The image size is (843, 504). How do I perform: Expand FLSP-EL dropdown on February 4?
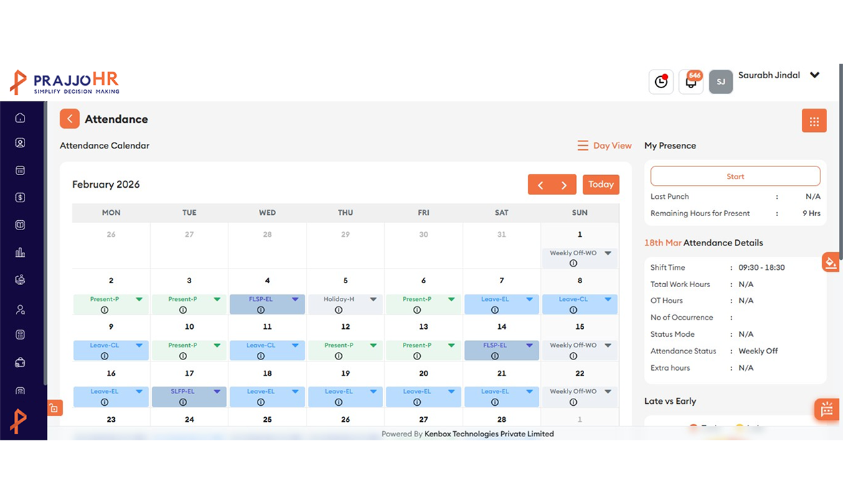(295, 300)
